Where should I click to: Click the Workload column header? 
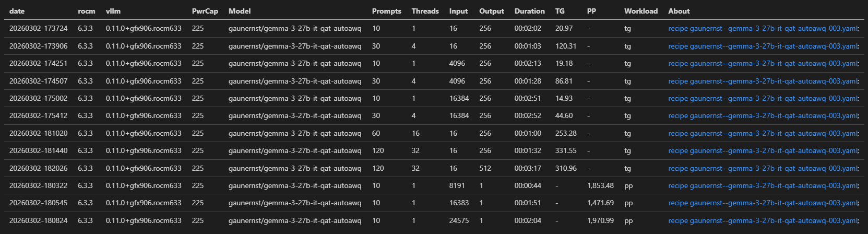(641, 11)
